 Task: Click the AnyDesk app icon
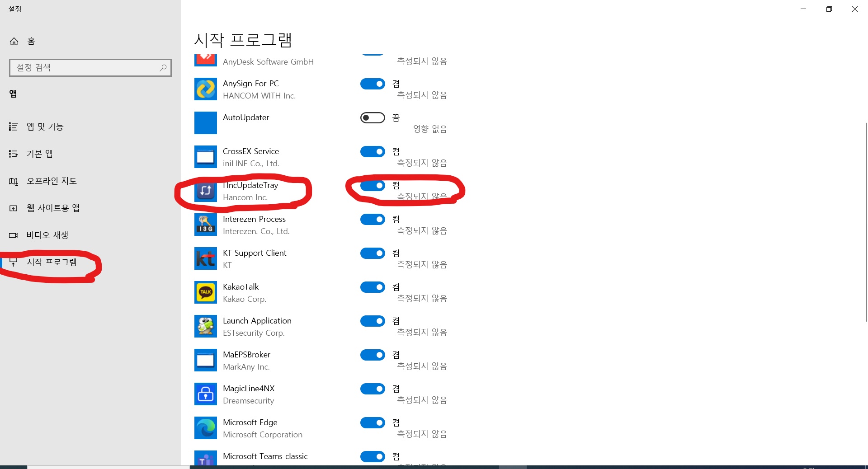tap(206, 60)
